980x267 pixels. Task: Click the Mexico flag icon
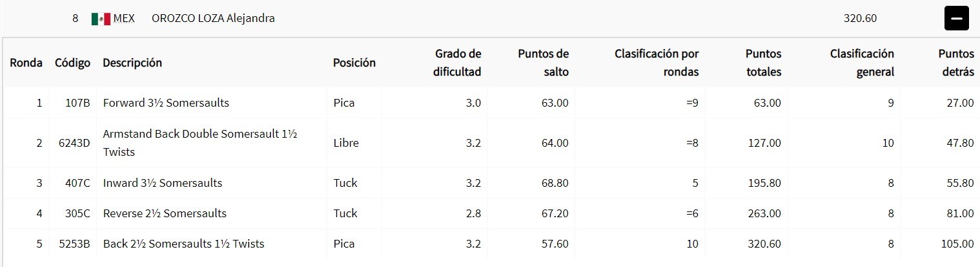click(101, 19)
